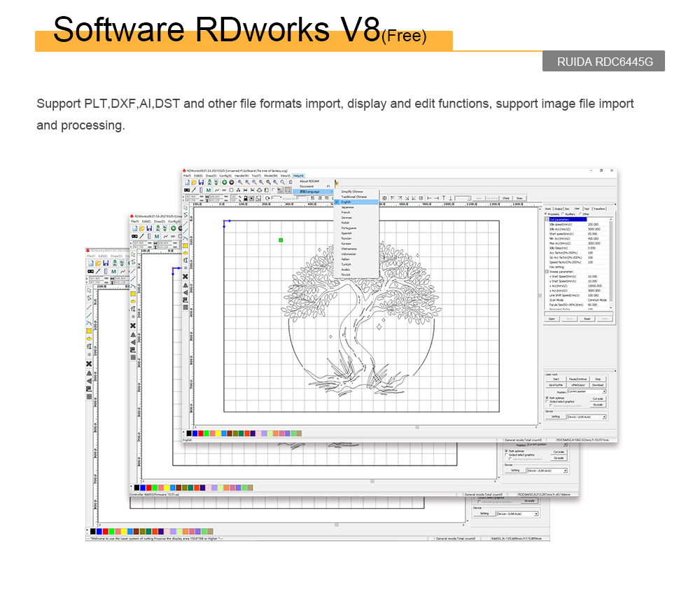Viewport: 700px width, 593px height.
Task: Click the first magnifier zoom icon in front window
Action: point(240,182)
